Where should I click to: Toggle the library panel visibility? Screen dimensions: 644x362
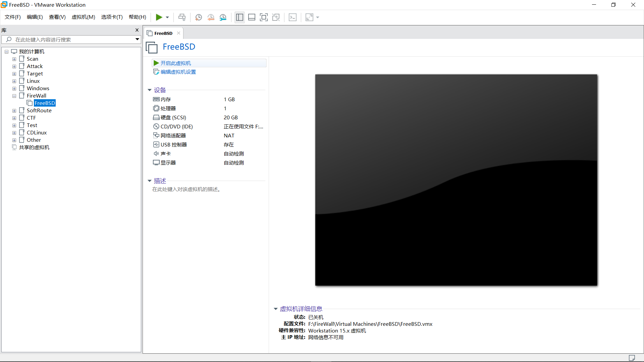[239, 17]
